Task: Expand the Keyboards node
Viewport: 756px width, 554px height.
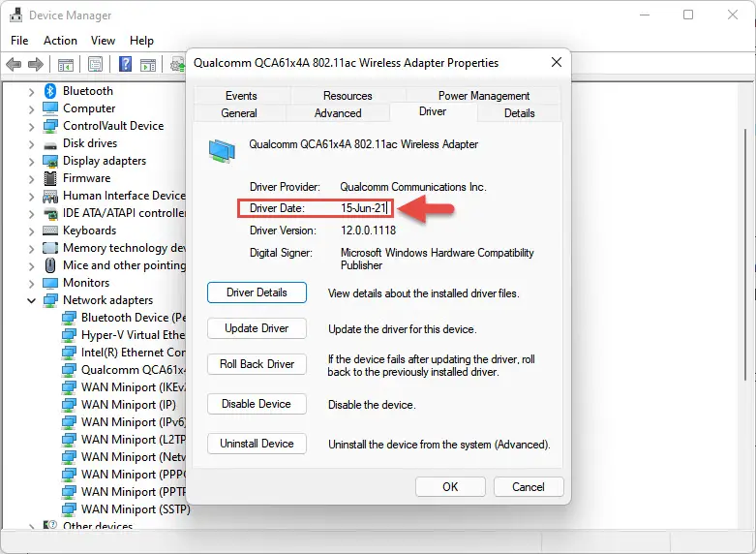Action: pyautogui.click(x=31, y=231)
